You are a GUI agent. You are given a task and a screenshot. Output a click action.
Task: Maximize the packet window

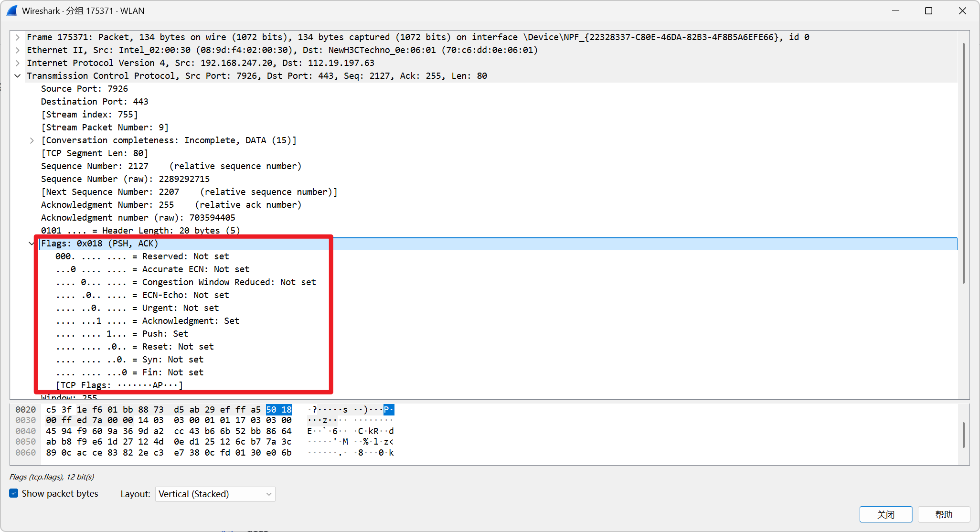coord(928,11)
